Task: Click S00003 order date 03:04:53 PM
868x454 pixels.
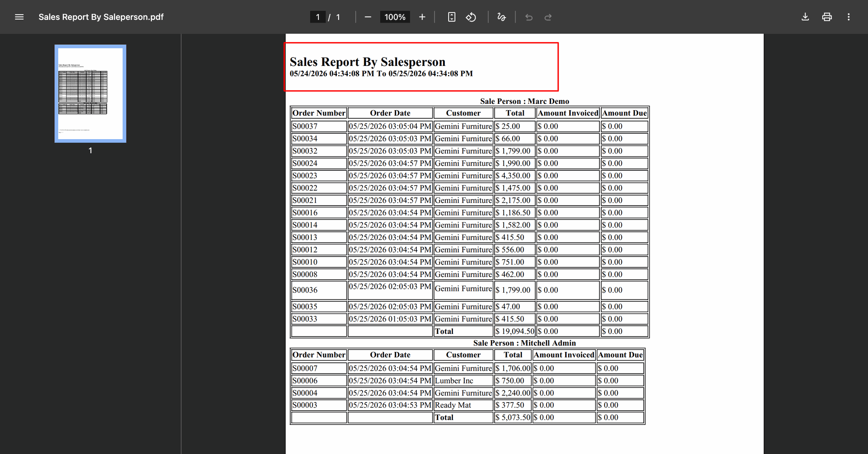Action: [x=390, y=405]
